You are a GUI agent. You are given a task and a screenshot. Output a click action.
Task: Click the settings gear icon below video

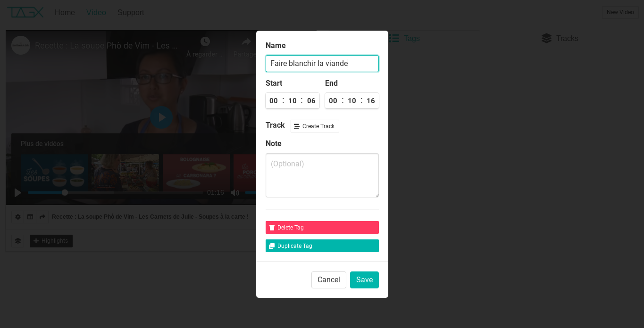(x=18, y=217)
